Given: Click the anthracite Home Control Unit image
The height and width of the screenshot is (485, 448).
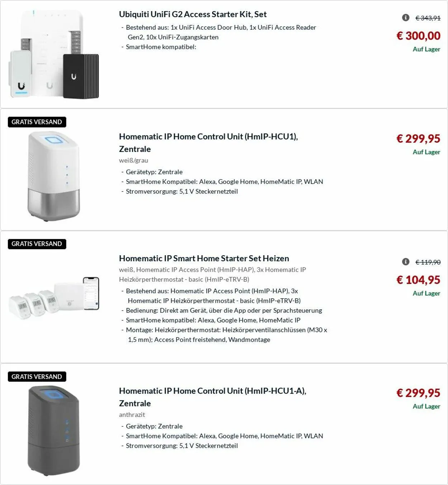Looking at the screenshot, I should 54,431.
